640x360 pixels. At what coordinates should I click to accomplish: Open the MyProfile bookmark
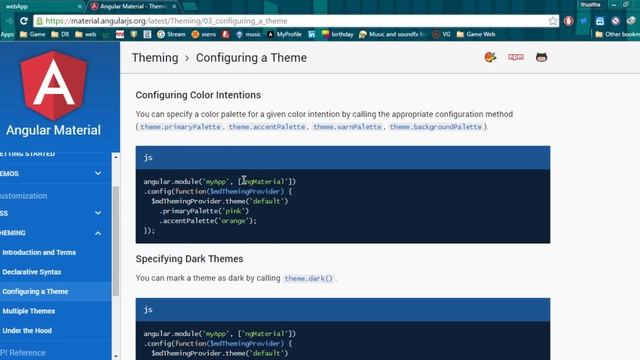[x=284, y=34]
